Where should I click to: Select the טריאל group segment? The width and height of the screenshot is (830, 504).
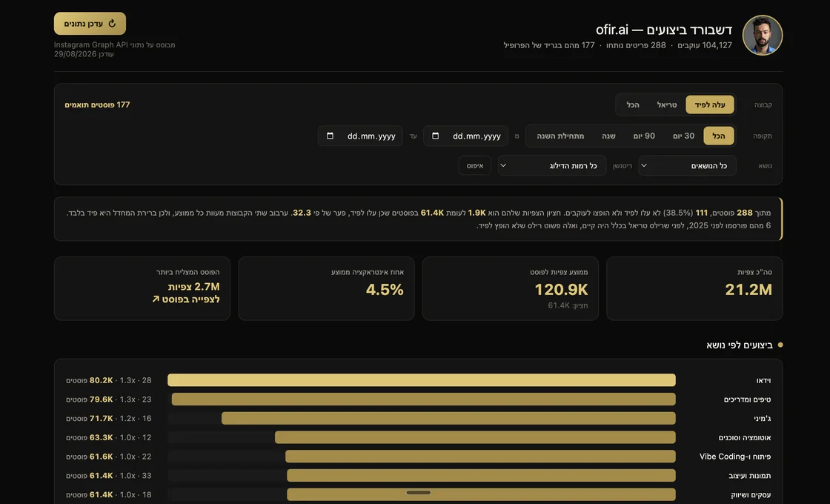pos(667,105)
